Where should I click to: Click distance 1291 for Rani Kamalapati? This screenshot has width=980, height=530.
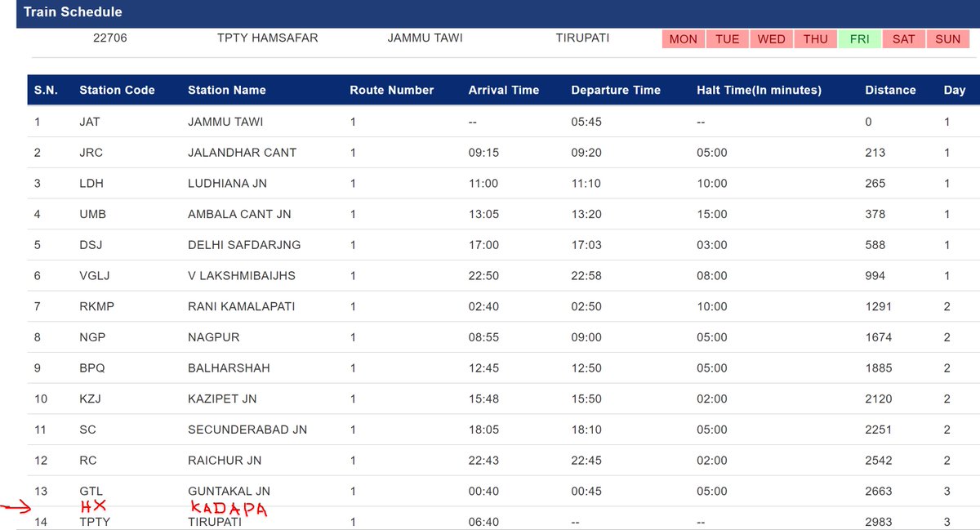pyautogui.click(x=878, y=306)
